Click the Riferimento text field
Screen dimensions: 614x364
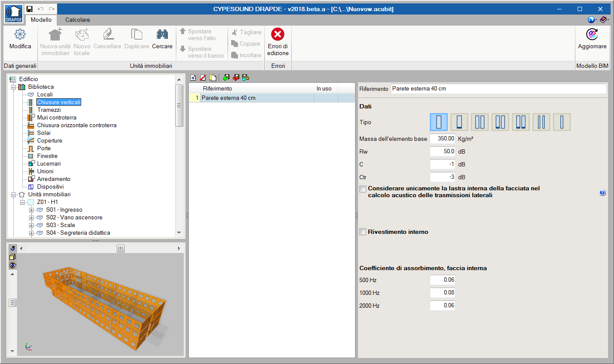click(x=499, y=89)
